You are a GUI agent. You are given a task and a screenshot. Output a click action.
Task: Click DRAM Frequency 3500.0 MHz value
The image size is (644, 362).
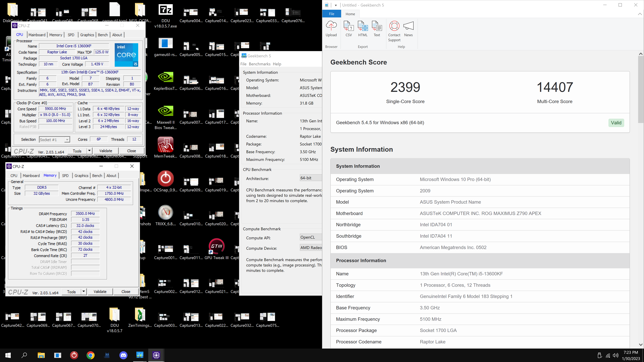pos(85,214)
